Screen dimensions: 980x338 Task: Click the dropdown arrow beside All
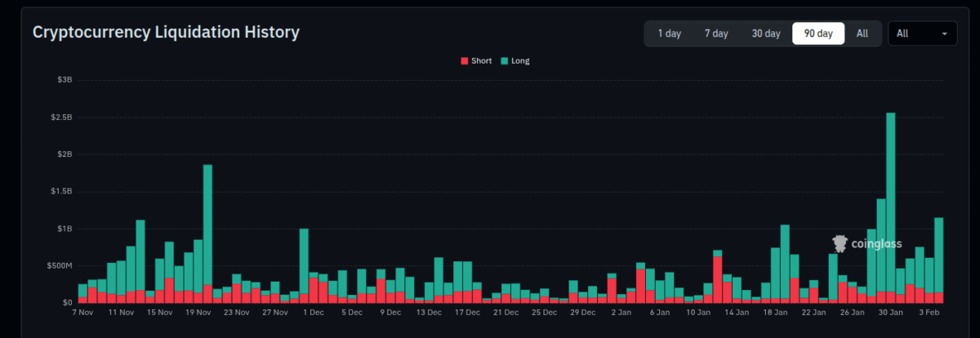point(945,33)
